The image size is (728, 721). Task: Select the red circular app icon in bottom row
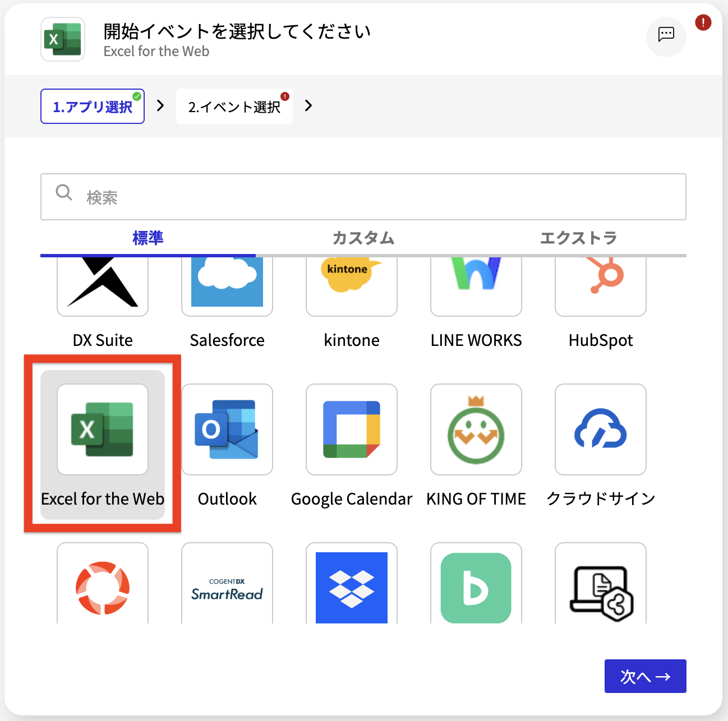point(103,584)
